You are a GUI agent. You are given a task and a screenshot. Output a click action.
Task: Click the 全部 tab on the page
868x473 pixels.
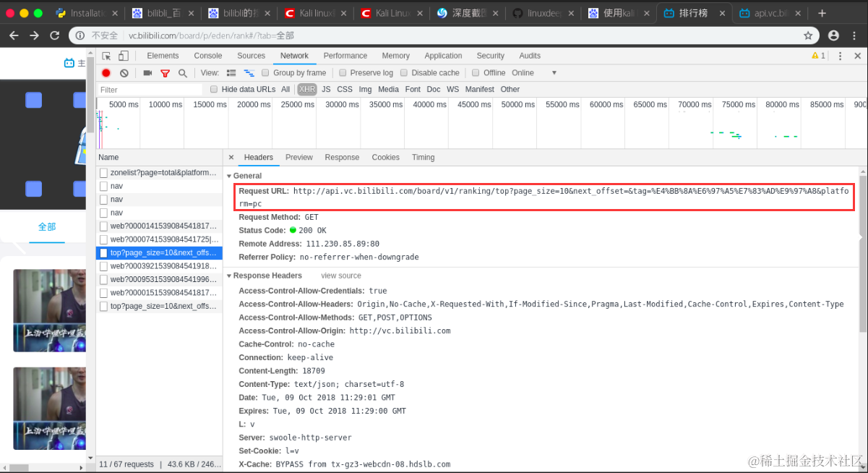pyautogui.click(x=47, y=226)
